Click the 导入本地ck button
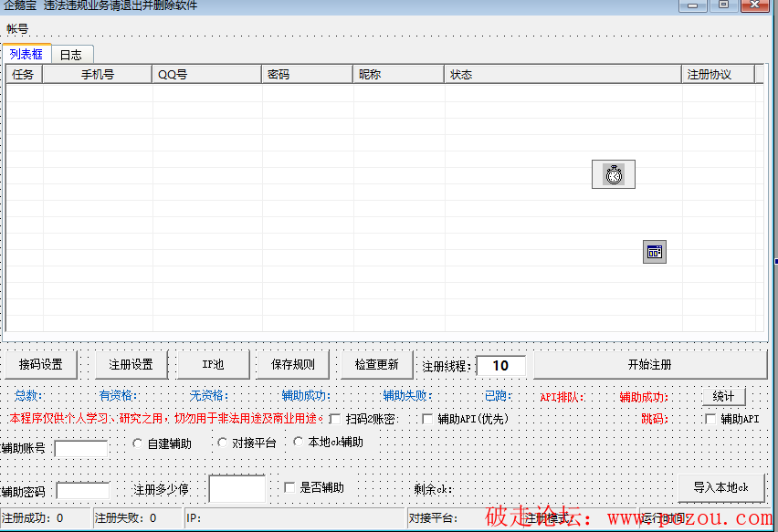 pos(720,487)
